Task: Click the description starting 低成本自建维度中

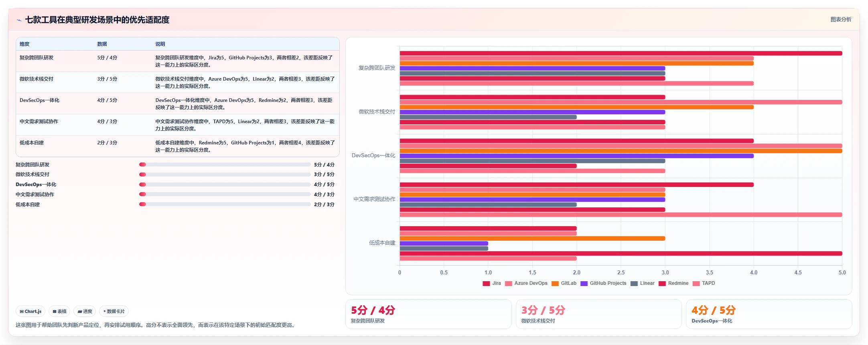Action: (x=245, y=146)
